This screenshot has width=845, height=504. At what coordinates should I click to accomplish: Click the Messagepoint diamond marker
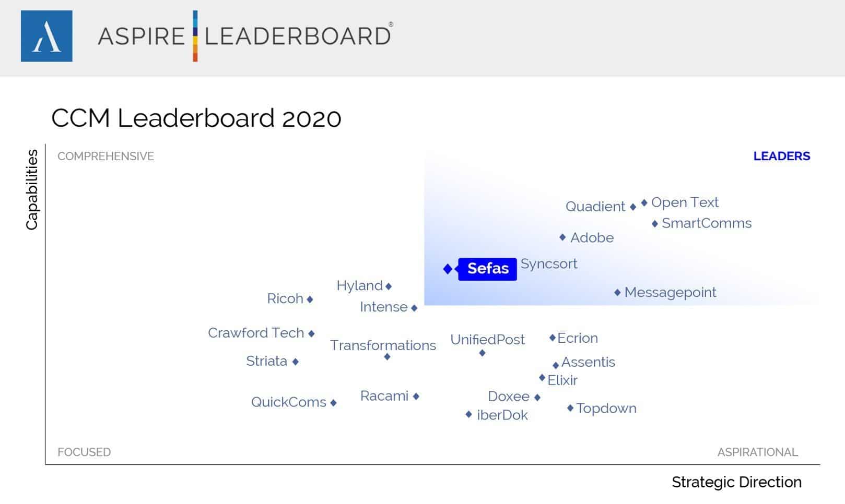click(x=617, y=293)
